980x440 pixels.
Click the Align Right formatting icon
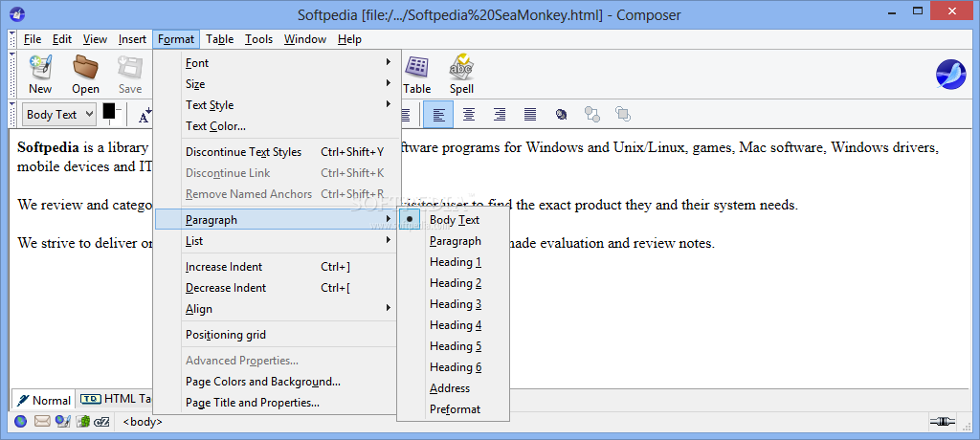[500, 115]
